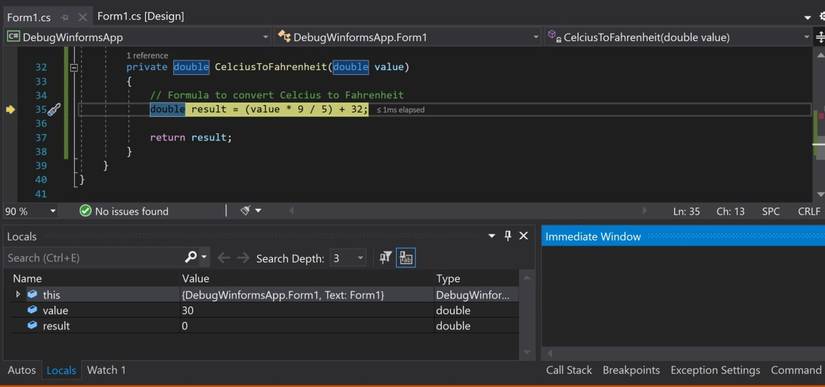This screenshot has width=825, height=387.
Task: Click the '1 reference' CodeLens link
Action: (147, 55)
